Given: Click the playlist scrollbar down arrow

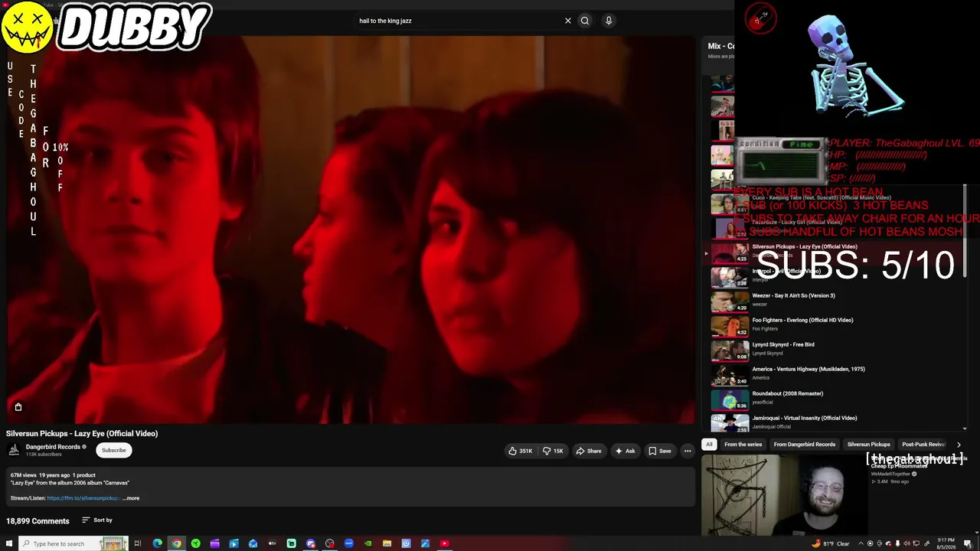Looking at the screenshot, I should [965, 429].
